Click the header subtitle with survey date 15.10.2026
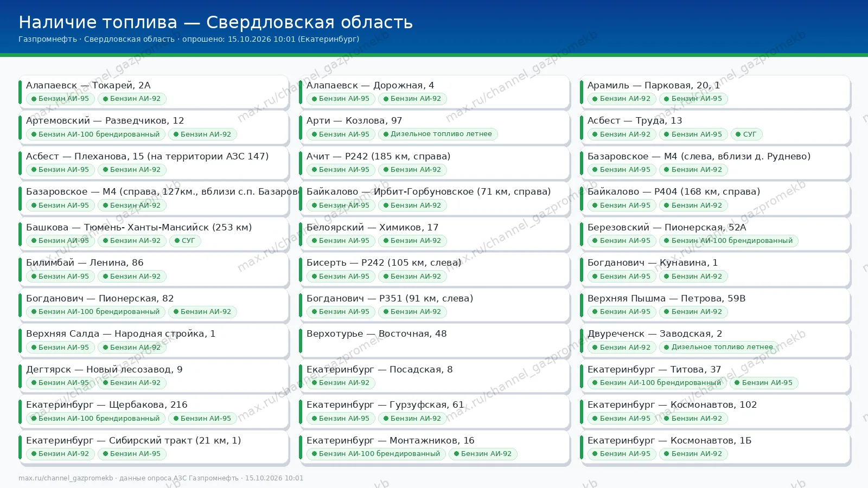The image size is (868, 488). point(189,39)
